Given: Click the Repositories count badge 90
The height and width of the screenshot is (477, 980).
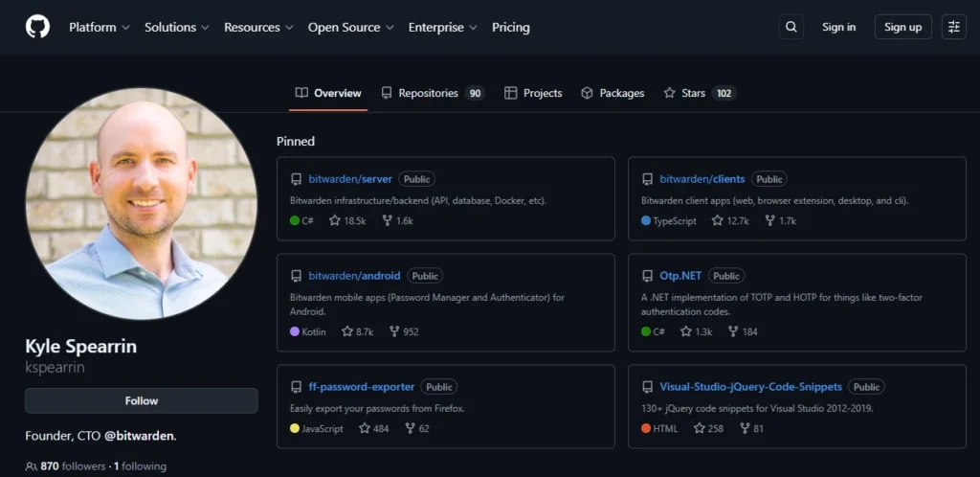Looking at the screenshot, I should tap(475, 93).
